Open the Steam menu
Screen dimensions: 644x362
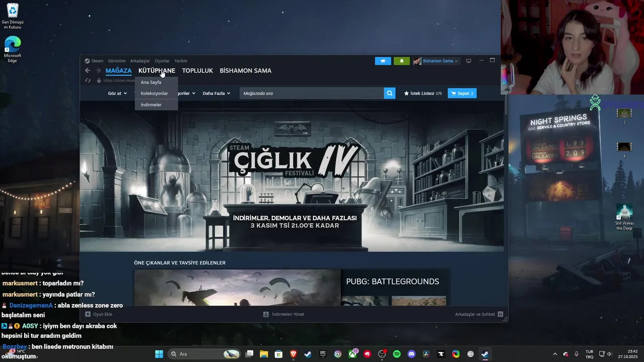[x=94, y=61]
